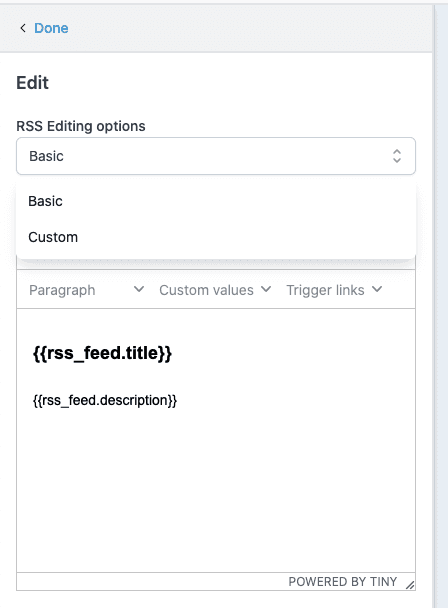Image resolution: width=448 pixels, height=608 pixels.
Task: Open the POWERED BY TINY link
Action: coord(342,582)
